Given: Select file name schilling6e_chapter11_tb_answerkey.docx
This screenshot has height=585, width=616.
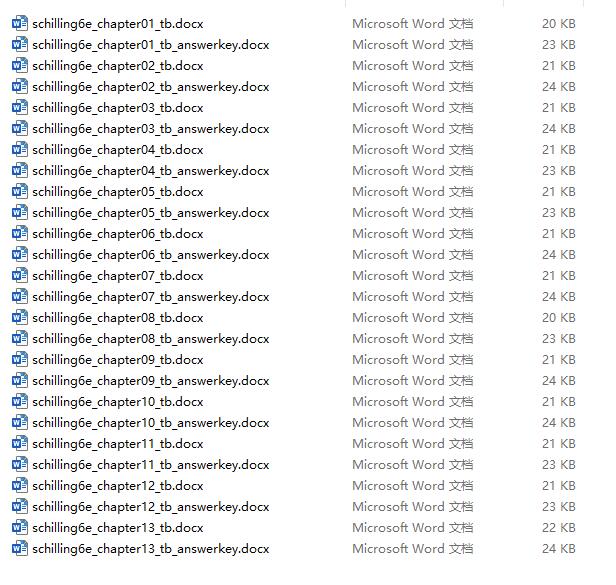Looking at the screenshot, I should [x=151, y=466].
